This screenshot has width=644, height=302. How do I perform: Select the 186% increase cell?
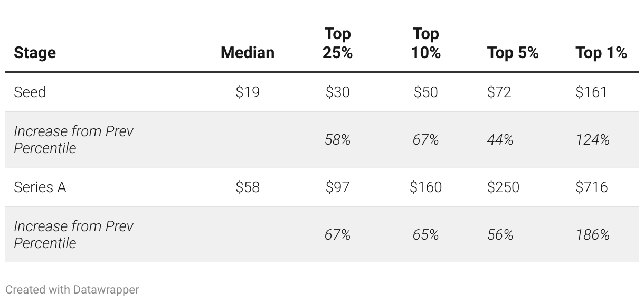pos(593,235)
